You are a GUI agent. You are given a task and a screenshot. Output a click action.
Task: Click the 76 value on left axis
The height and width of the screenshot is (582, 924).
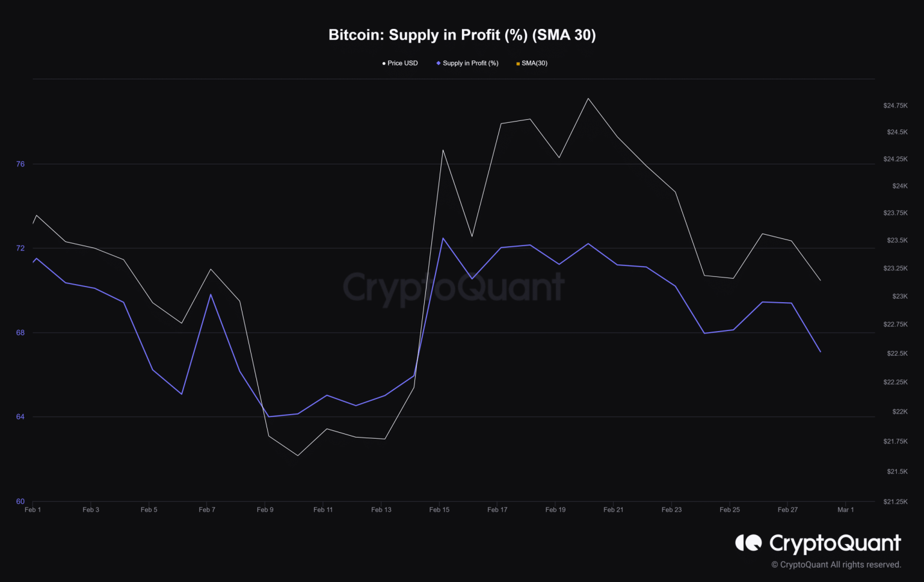coord(20,164)
